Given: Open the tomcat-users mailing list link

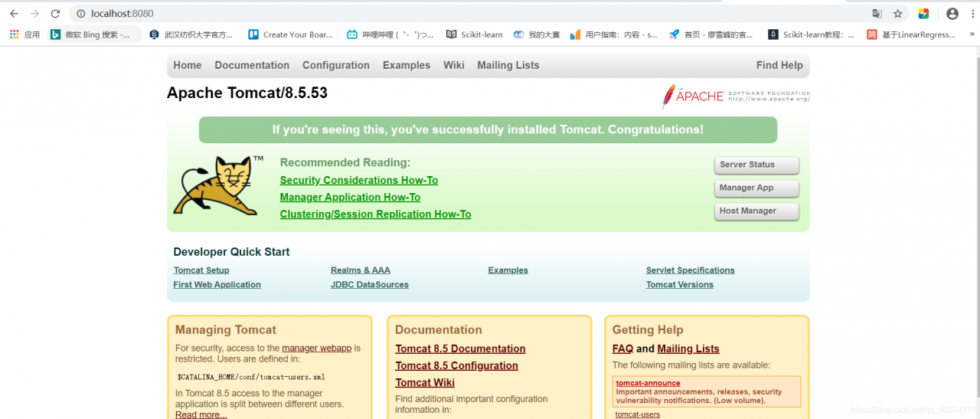Looking at the screenshot, I should tap(638, 414).
